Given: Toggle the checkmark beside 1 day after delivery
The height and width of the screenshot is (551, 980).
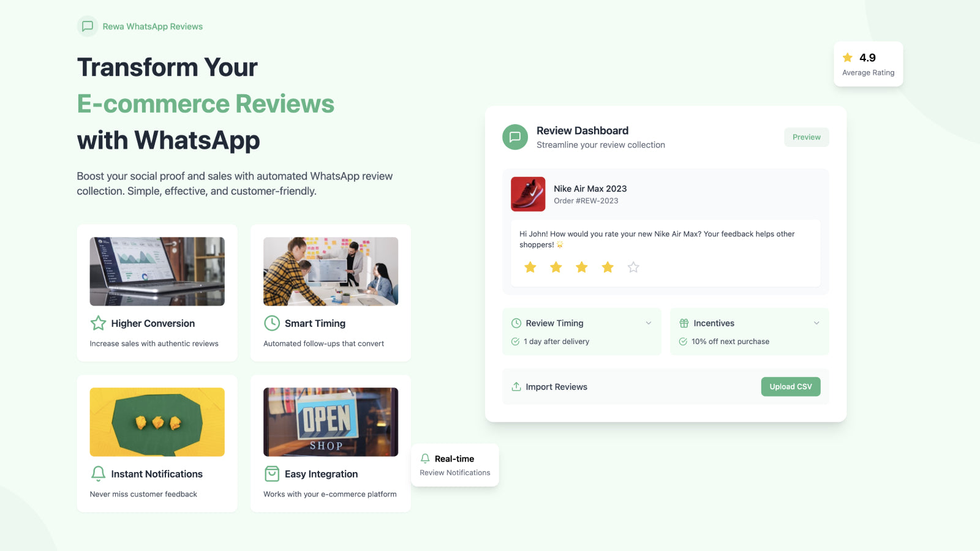Looking at the screenshot, I should pos(516,341).
